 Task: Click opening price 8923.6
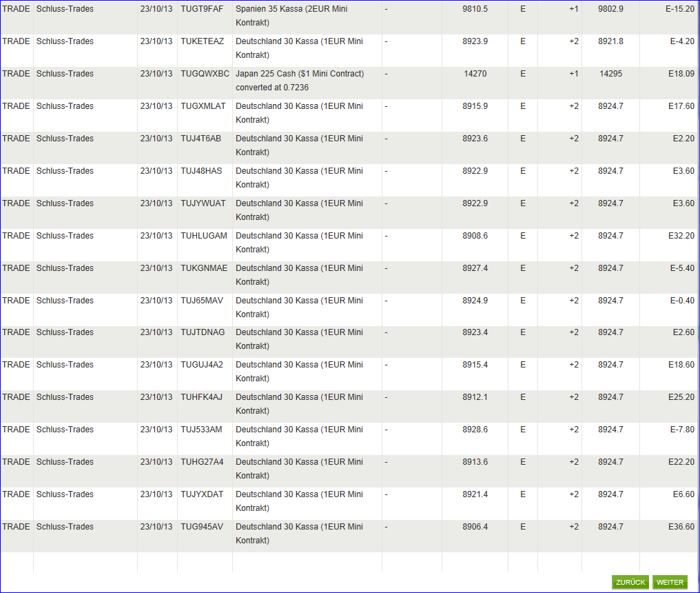point(475,139)
